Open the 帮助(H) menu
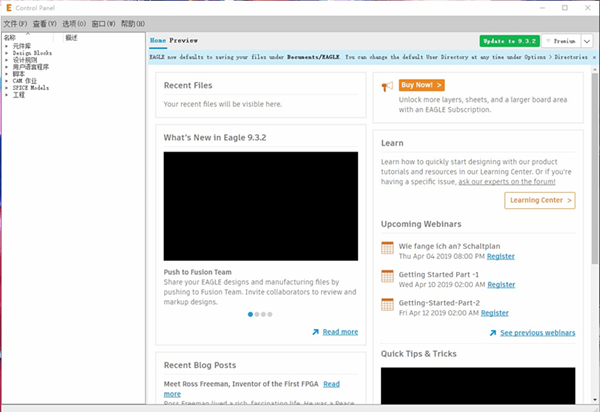600x412 pixels. tap(133, 24)
